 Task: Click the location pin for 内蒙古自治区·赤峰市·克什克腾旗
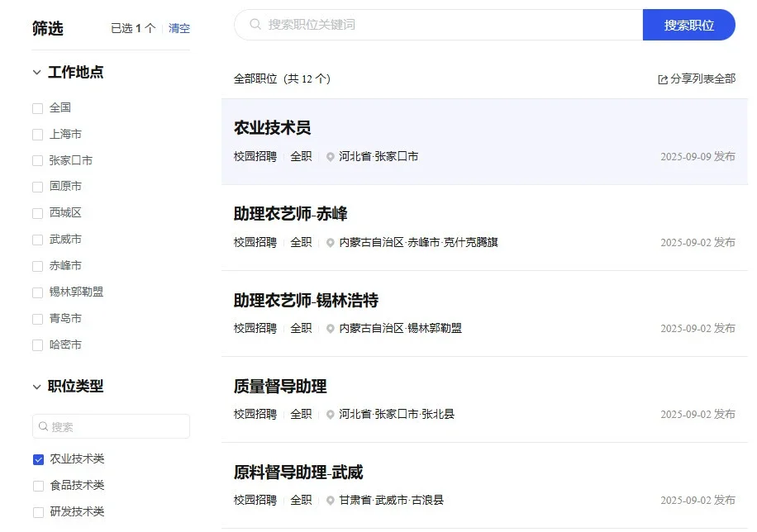pos(331,243)
